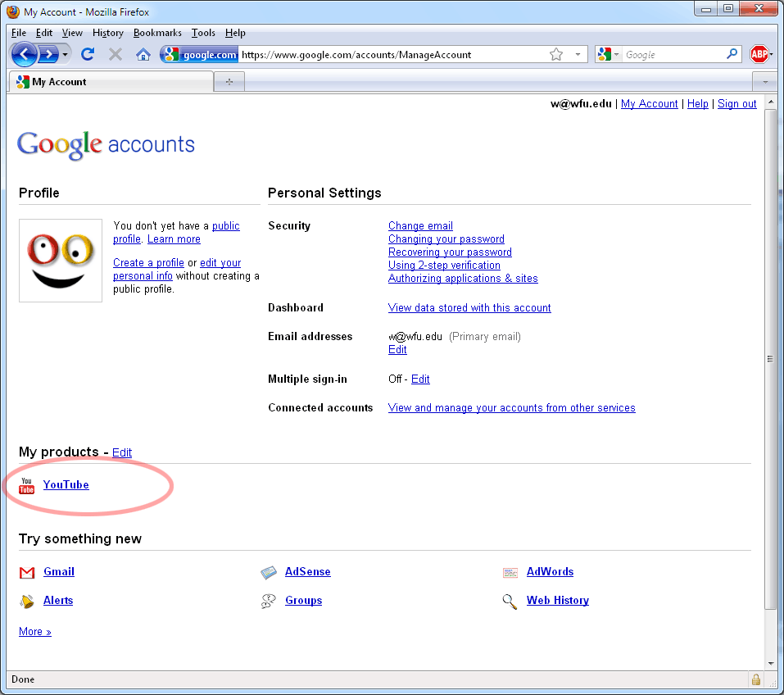Open the AdSense link
Image resolution: width=784 pixels, height=695 pixels.
(307, 571)
